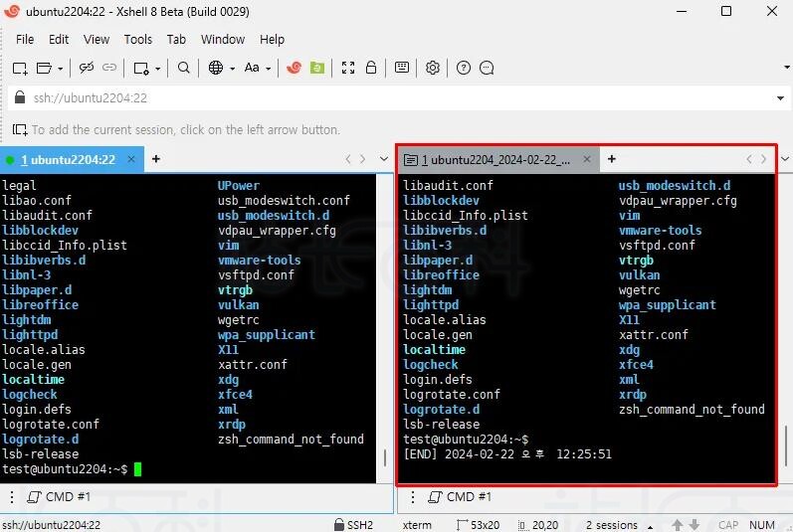Click the chat feedback bubble icon
Viewport: 793px width, 532px height.
(x=487, y=68)
